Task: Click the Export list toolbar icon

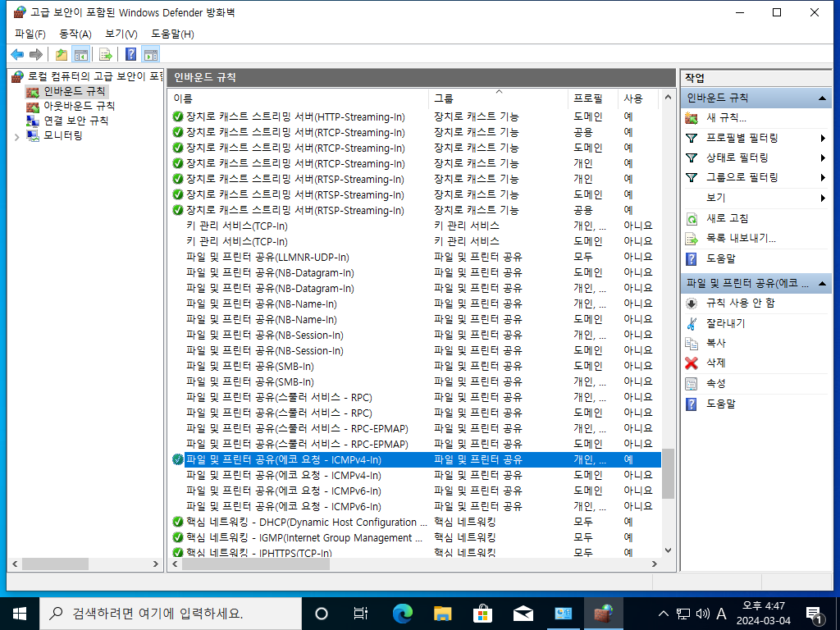Action: pyautogui.click(x=106, y=54)
